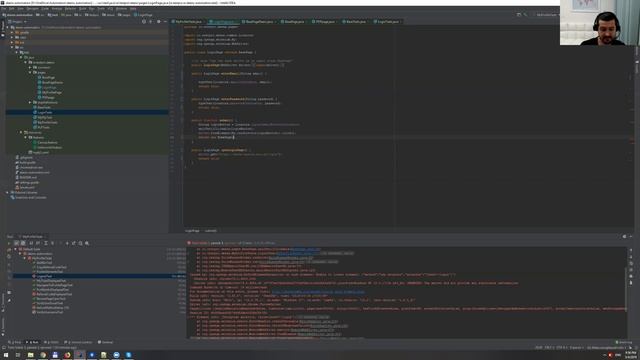Open File Explorer from taskbar
The height and width of the screenshot is (360, 640).
31,355
